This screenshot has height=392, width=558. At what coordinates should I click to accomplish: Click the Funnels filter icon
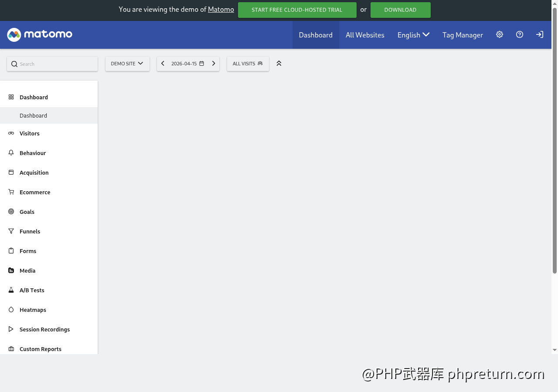11,231
